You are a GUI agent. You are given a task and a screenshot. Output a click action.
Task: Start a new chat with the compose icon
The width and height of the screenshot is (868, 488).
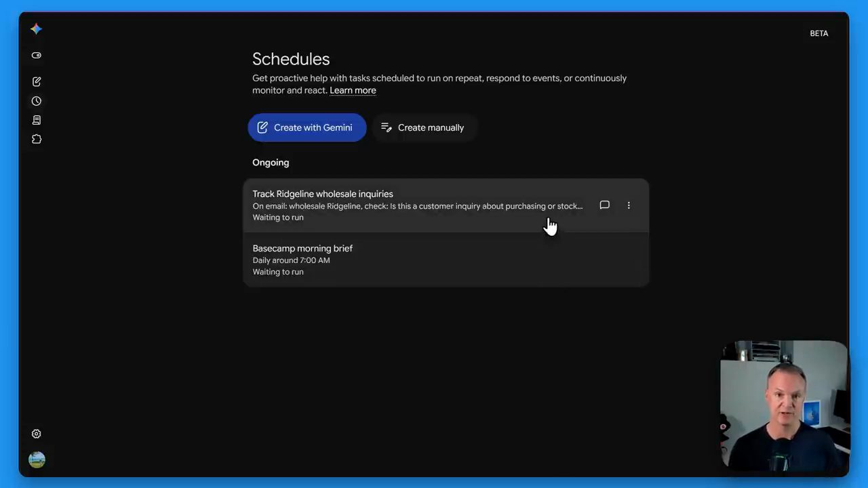[37, 81]
